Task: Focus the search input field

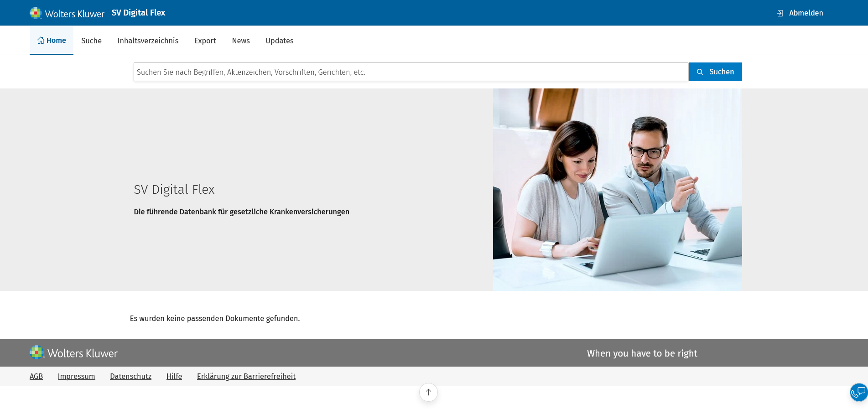Action: (x=411, y=72)
